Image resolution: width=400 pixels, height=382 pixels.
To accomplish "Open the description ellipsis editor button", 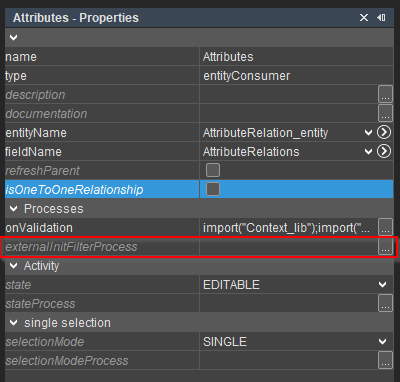I will coord(385,94).
